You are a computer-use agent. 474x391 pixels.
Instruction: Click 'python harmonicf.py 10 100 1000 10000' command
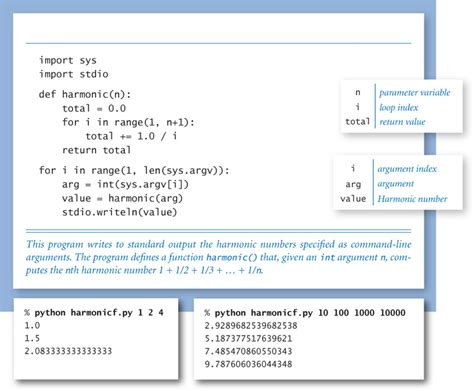[310, 313]
